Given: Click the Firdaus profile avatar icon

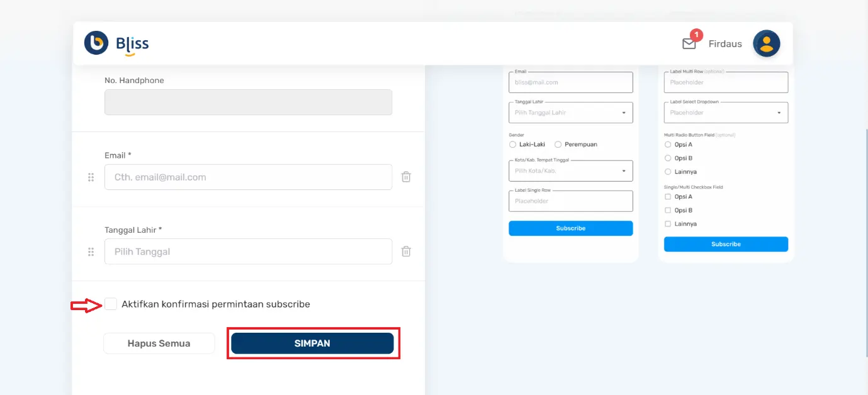Looking at the screenshot, I should tap(767, 43).
